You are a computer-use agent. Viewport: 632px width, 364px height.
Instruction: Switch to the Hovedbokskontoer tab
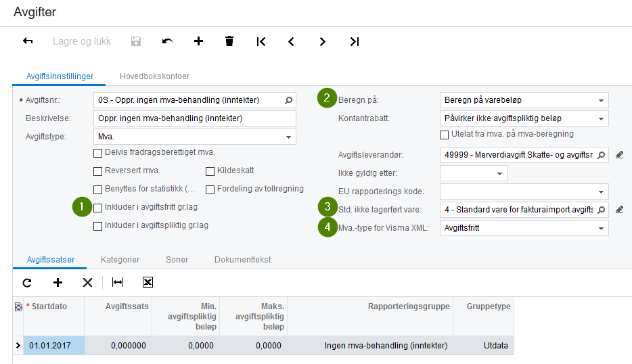pos(154,76)
